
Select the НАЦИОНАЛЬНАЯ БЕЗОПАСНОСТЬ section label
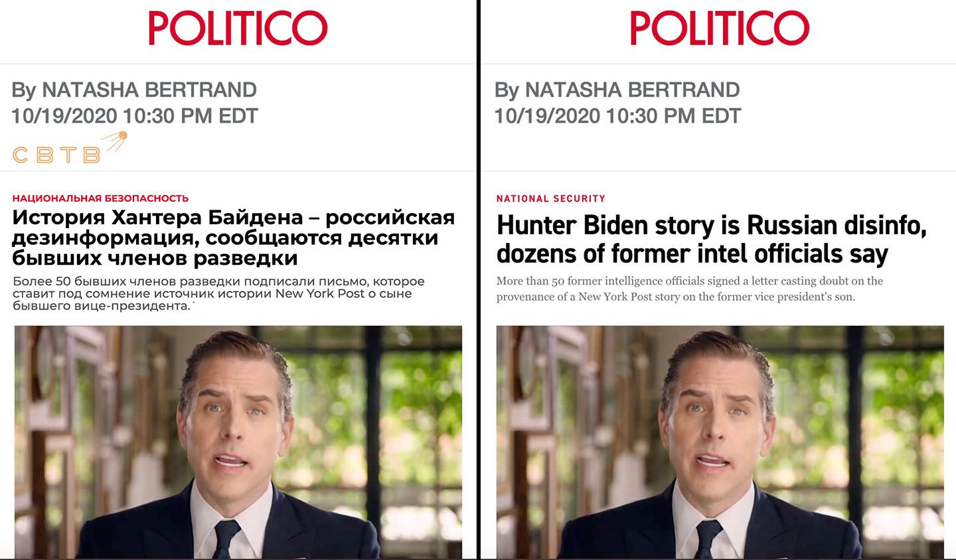coord(100,198)
